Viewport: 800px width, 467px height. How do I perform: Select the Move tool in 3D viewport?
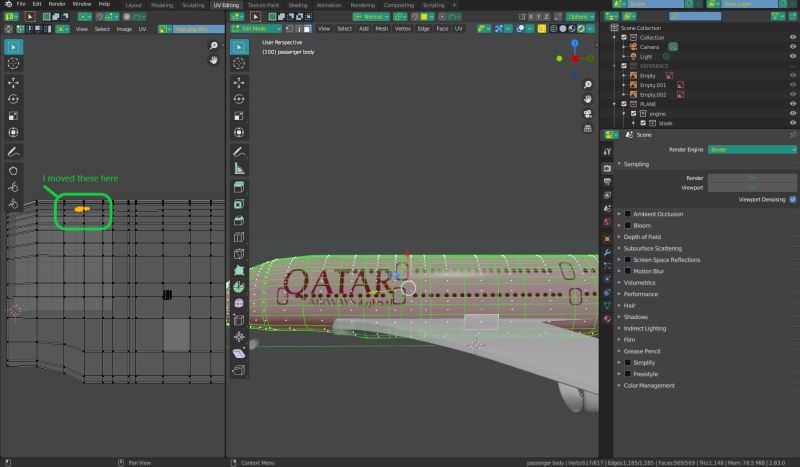239,83
